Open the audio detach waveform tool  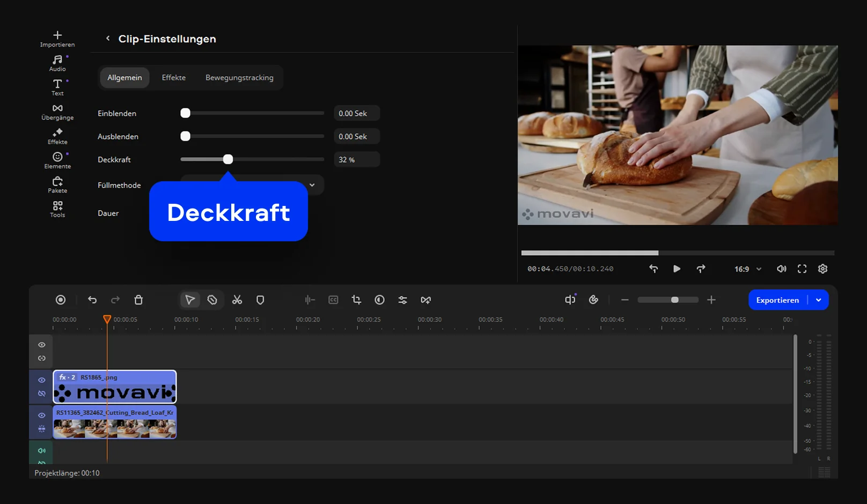[310, 300]
